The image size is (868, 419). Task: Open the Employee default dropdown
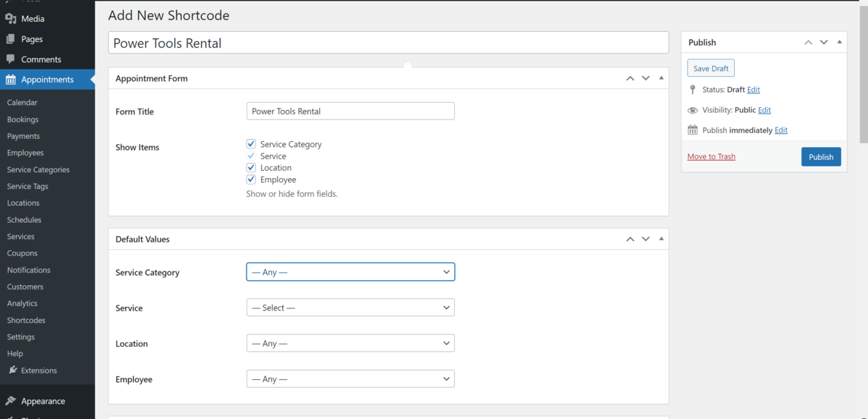tap(350, 378)
